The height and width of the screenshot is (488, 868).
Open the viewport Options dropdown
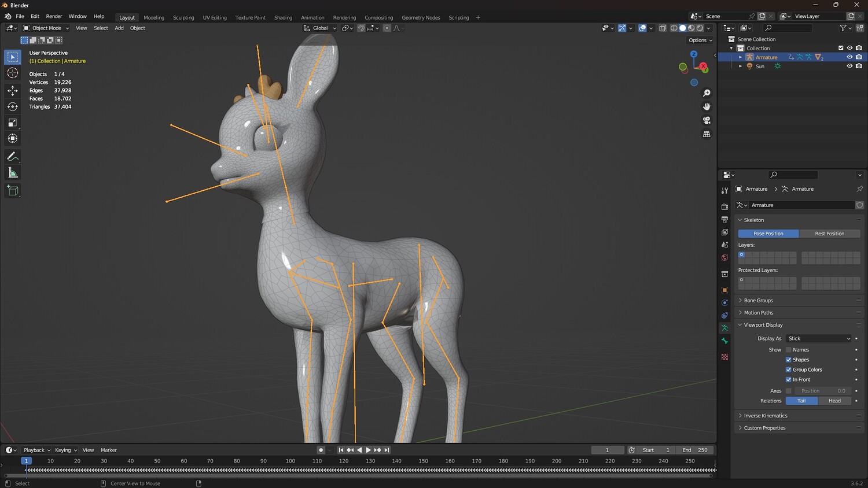pos(700,40)
